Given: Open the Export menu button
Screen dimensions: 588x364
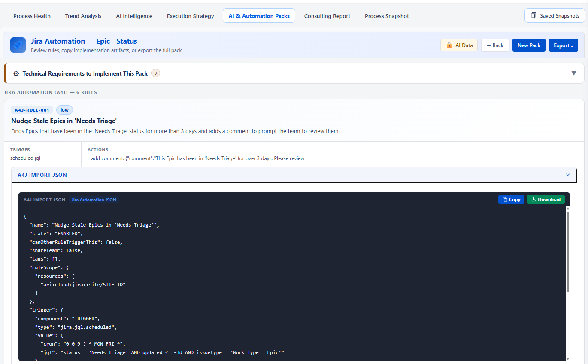Looking at the screenshot, I should [563, 45].
